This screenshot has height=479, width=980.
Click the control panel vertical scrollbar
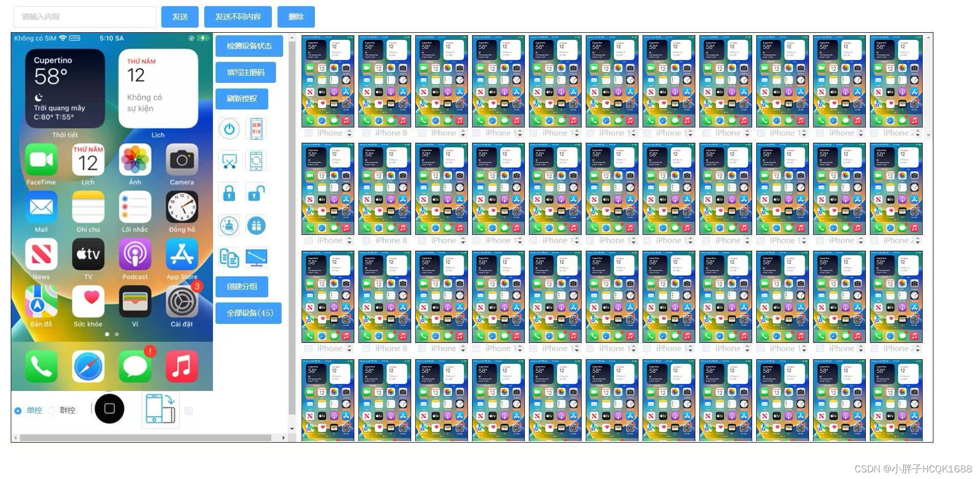pos(292,228)
